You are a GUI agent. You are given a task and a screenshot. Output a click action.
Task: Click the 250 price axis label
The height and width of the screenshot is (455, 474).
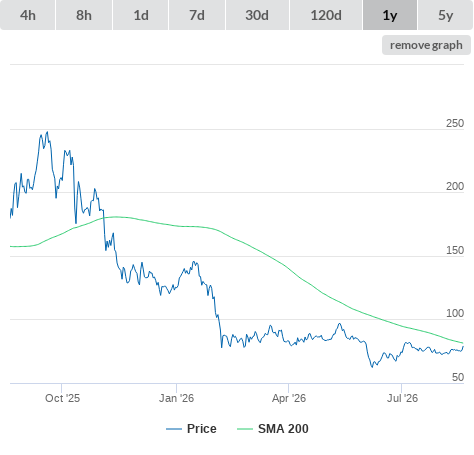click(x=455, y=123)
